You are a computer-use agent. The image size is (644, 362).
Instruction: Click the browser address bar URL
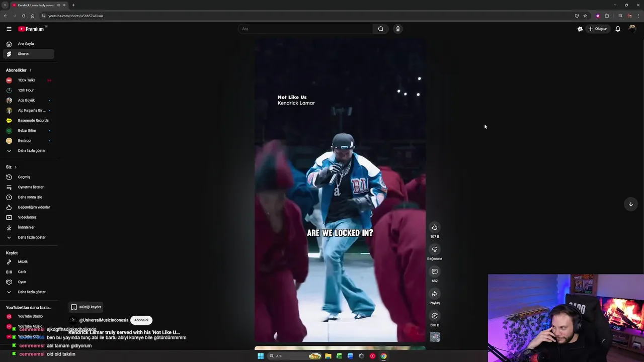pos(75,16)
